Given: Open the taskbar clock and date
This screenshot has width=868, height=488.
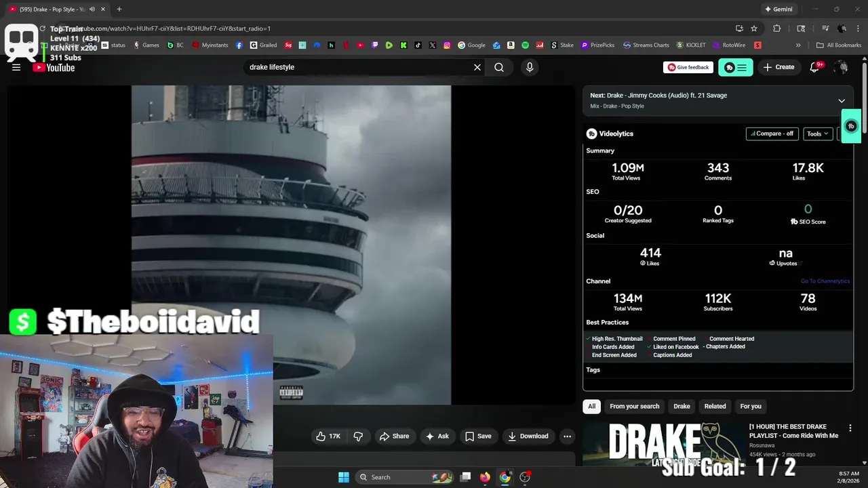Looking at the screenshot, I should pos(848,478).
